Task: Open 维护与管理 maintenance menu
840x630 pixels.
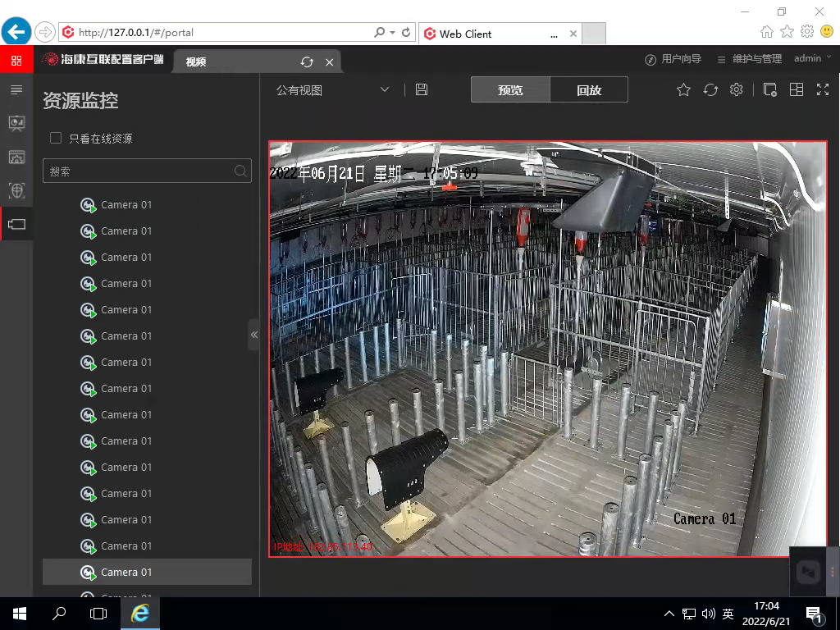Action: click(749, 59)
